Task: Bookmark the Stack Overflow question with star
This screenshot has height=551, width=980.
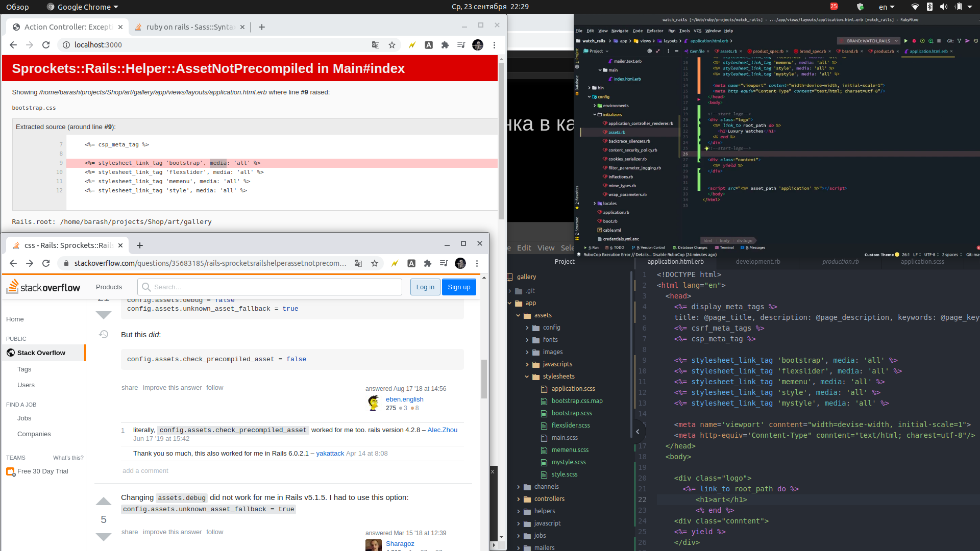Action: coord(375,263)
